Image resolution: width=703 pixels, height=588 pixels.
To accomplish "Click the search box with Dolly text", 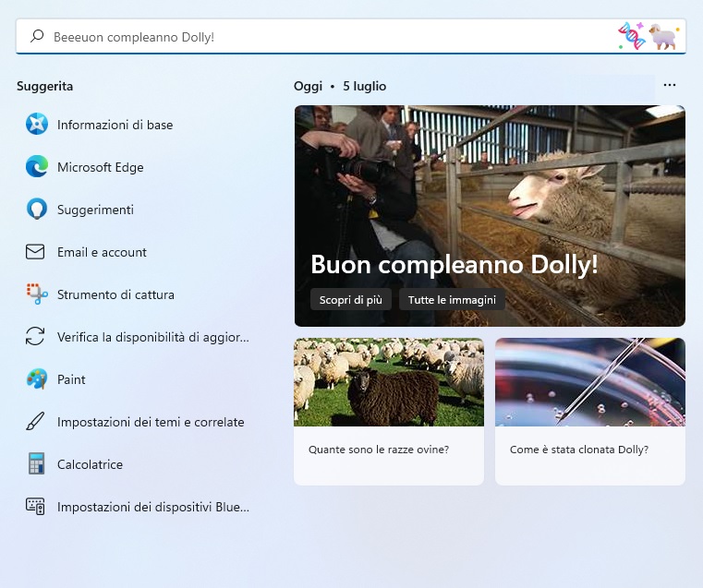I will [x=351, y=36].
